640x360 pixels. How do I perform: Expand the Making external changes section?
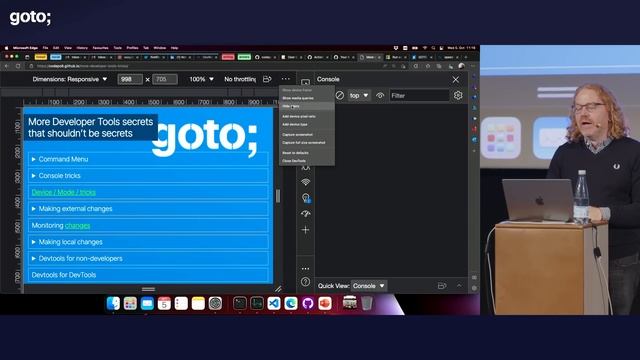(148, 209)
